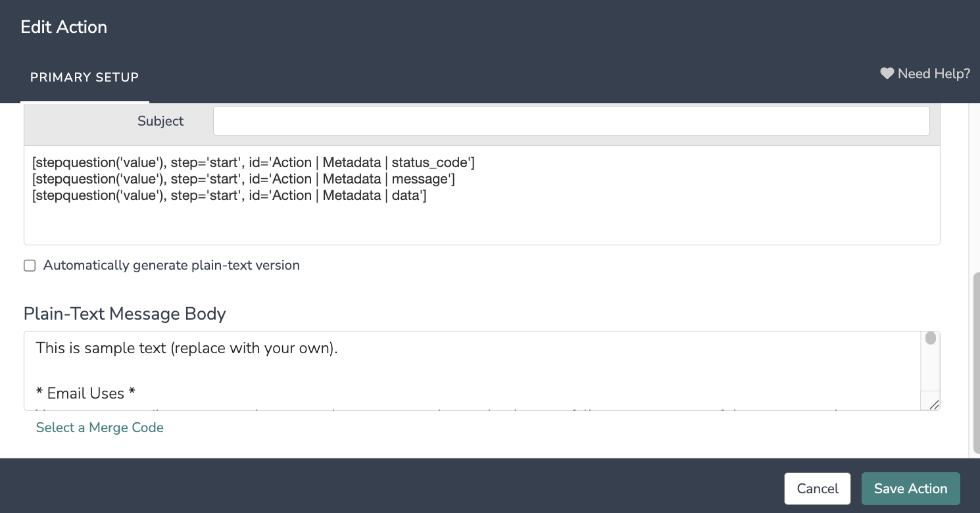Place cursor on the Metadata data merge line
The width and height of the screenshot is (980, 513).
click(229, 195)
